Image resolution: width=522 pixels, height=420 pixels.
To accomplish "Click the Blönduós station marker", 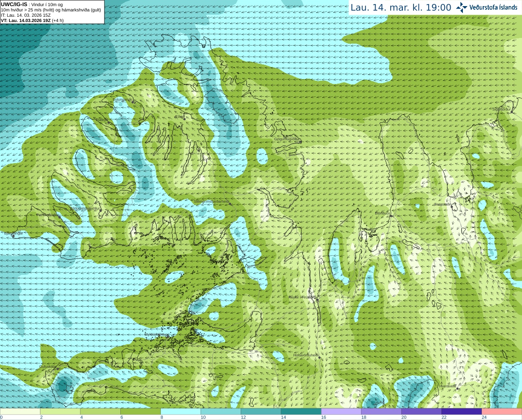I will [391, 216].
